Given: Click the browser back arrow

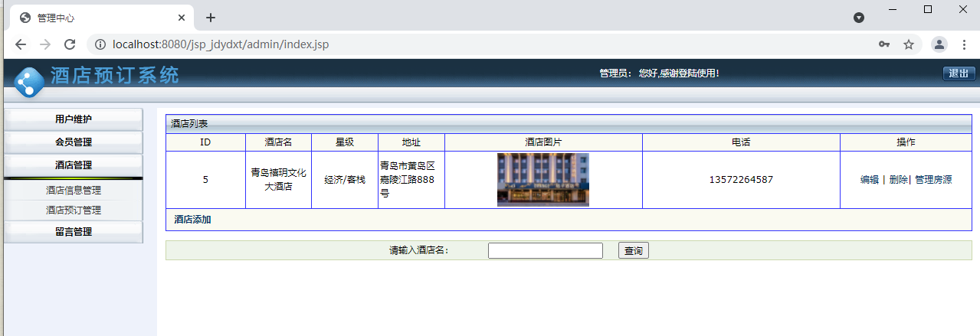Looking at the screenshot, I should point(21,44).
